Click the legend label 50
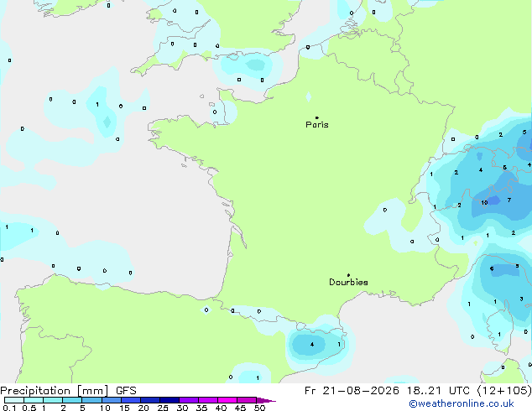 [259, 408]
